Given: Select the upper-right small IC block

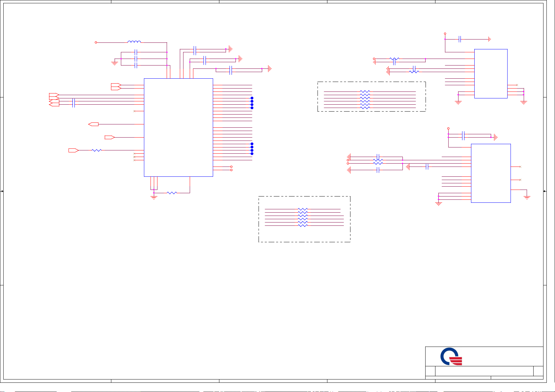Looking at the screenshot, I should click(490, 73).
